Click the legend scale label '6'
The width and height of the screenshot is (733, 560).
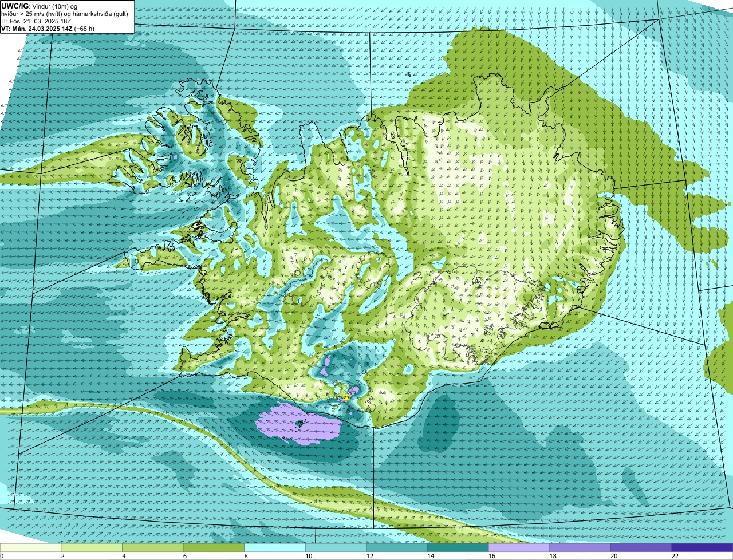click(x=185, y=556)
